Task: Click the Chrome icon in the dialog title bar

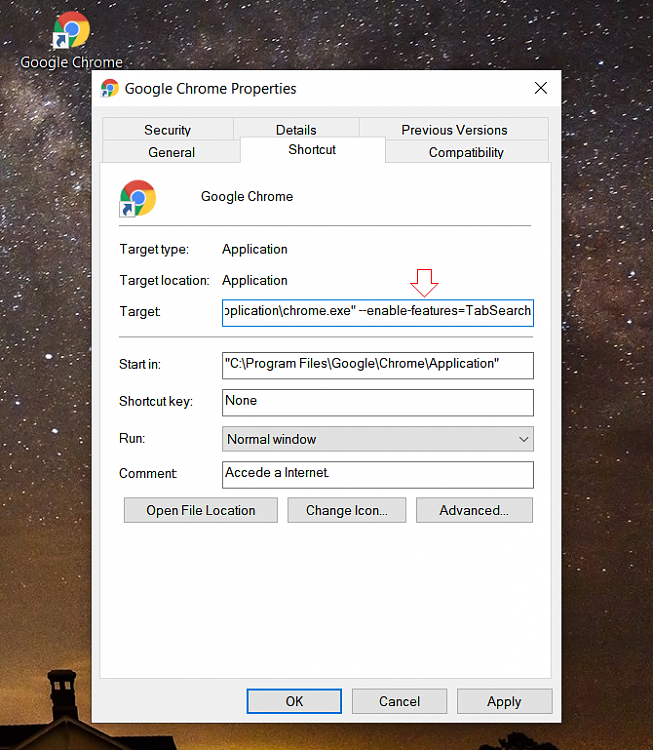Action: click(110, 88)
